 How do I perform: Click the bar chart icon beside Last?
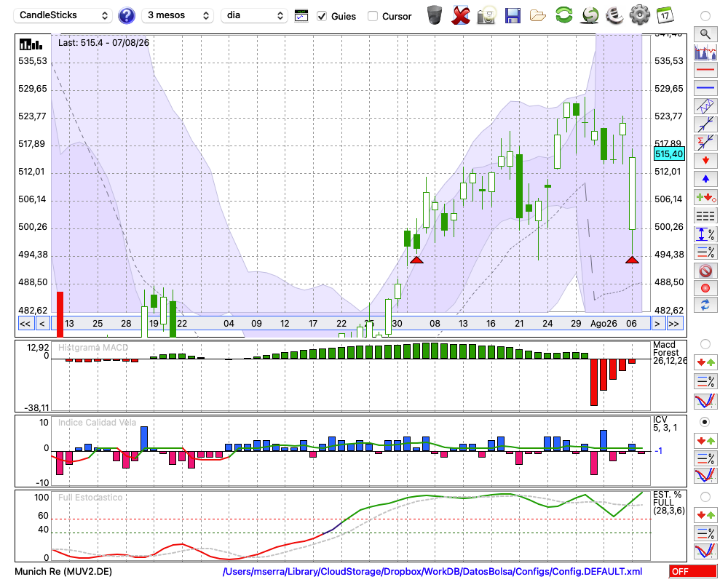coord(31,44)
